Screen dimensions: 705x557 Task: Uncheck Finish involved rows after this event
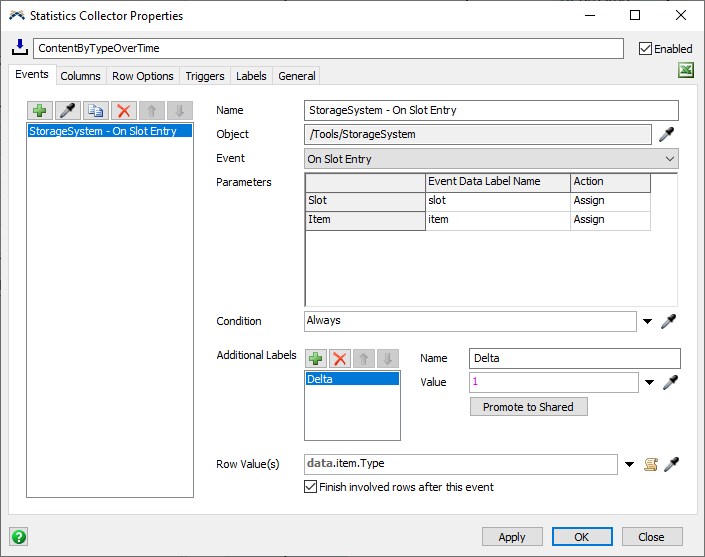click(310, 487)
